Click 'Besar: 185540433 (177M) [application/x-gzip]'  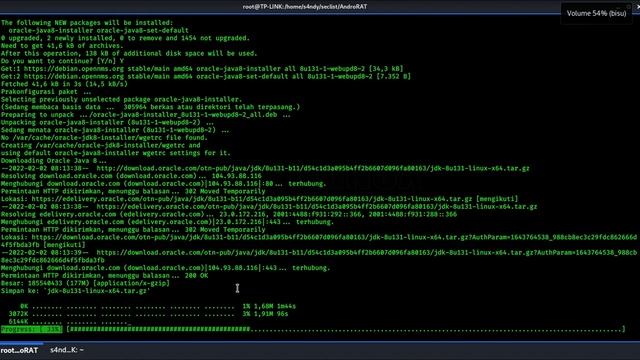click(x=85, y=283)
